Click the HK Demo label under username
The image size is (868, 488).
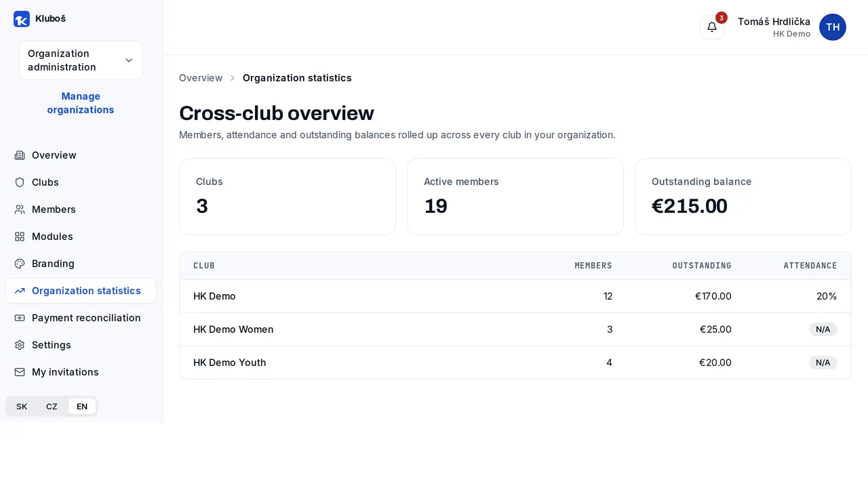click(791, 34)
